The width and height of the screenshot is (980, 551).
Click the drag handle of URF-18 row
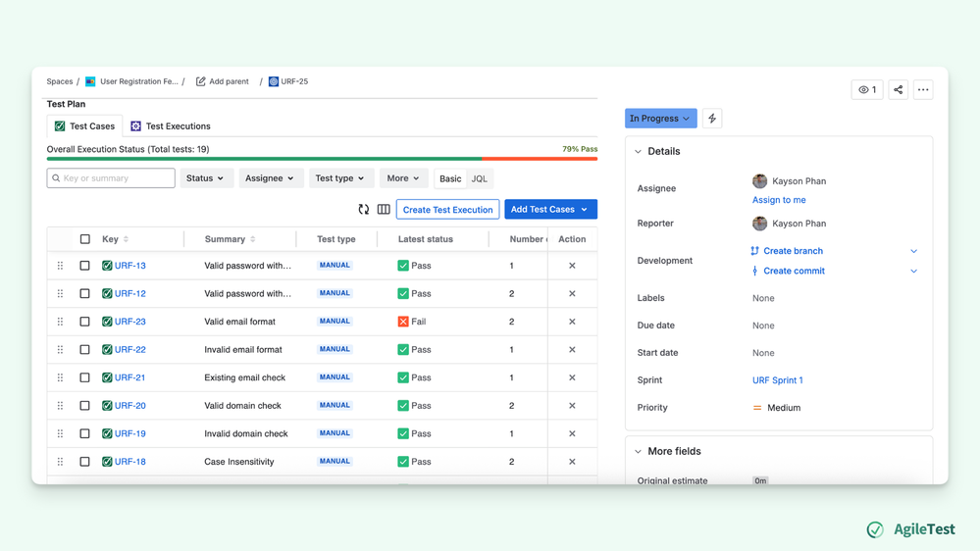(x=60, y=462)
